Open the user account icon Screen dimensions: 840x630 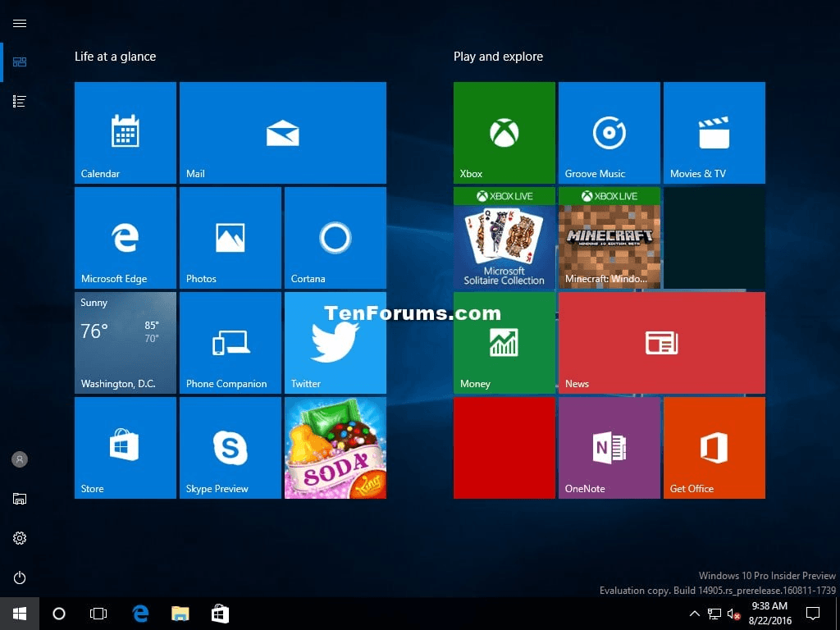coord(20,459)
